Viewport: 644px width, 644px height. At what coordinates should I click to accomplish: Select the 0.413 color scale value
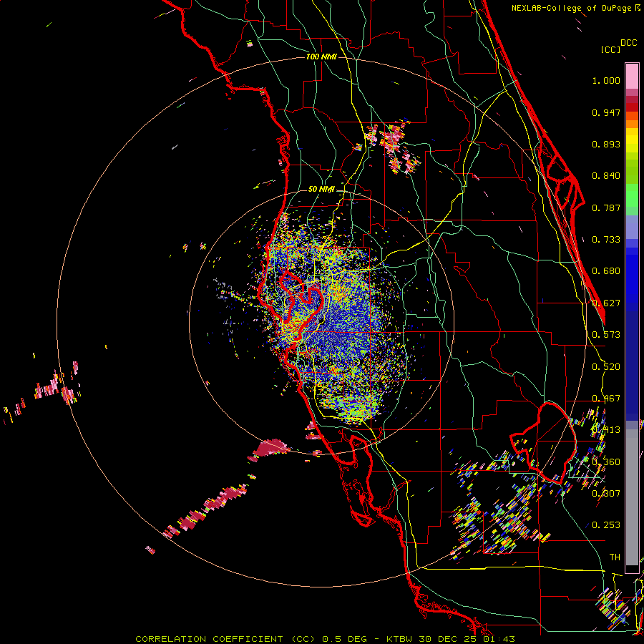tap(606, 430)
